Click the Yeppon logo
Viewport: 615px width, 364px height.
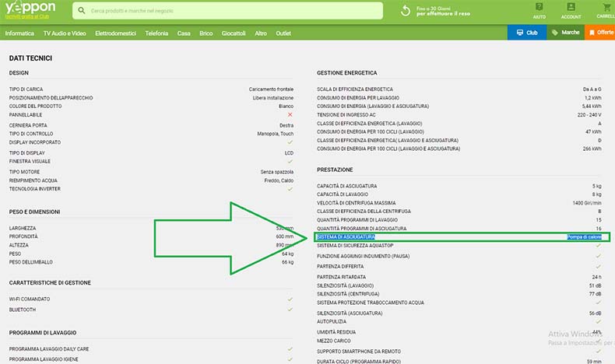pos(30,7)
